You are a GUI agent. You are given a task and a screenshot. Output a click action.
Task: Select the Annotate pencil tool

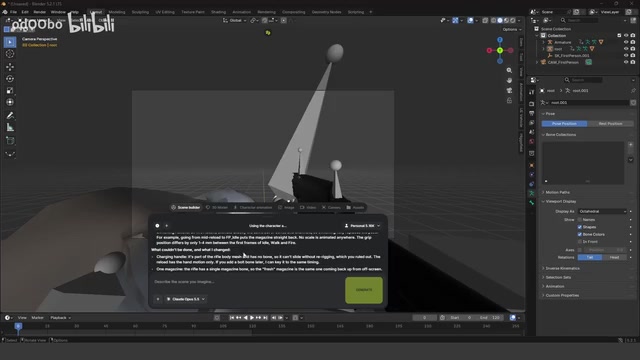tap(10, 116)
